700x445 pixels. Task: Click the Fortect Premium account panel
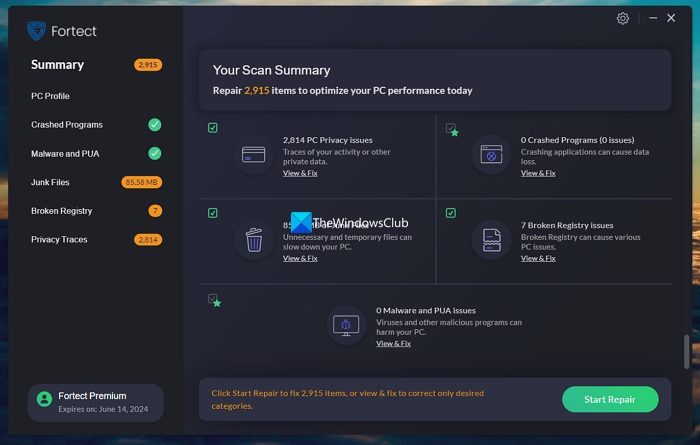point(96,403)
